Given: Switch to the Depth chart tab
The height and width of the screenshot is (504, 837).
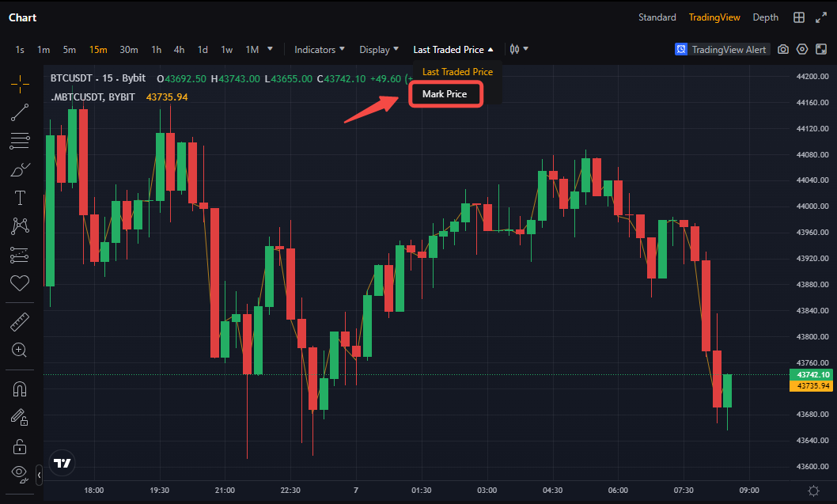Looking at the screenshot, I should pyautogui.click(x=765, y=17).
